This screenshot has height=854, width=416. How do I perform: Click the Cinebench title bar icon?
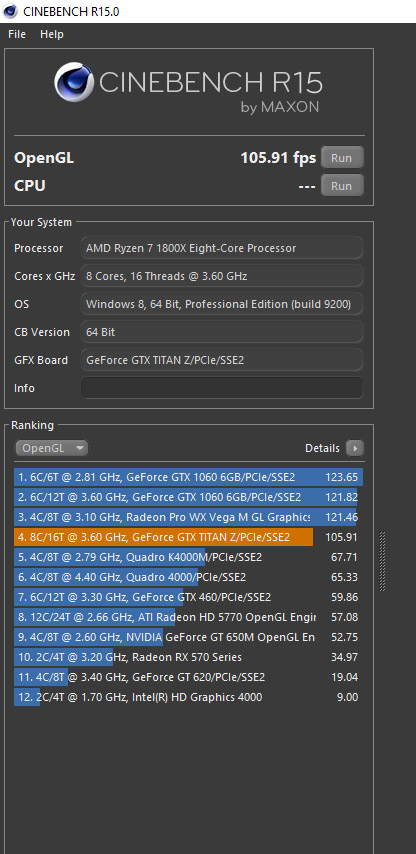pyautogui.click(x=10, y=11)
